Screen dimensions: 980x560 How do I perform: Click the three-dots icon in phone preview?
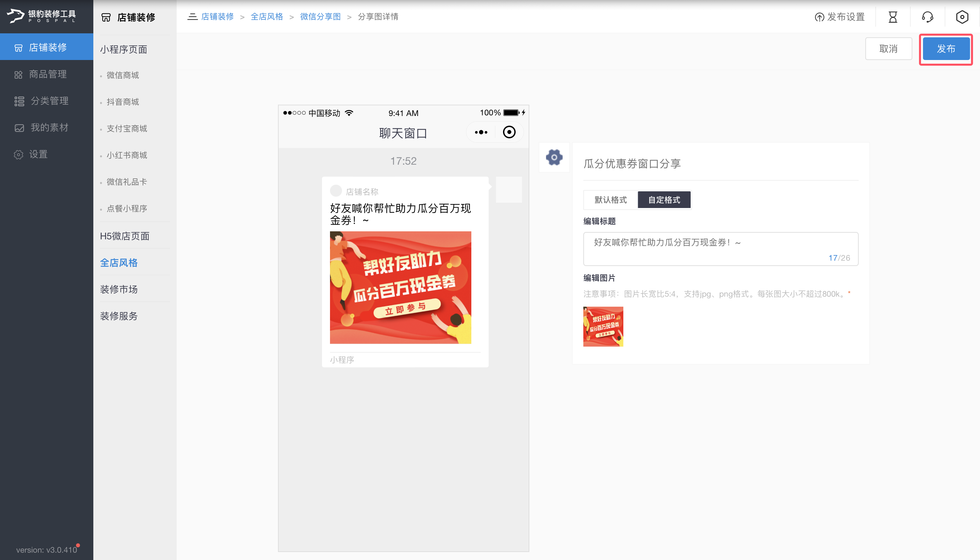click(x=481, y=132)
